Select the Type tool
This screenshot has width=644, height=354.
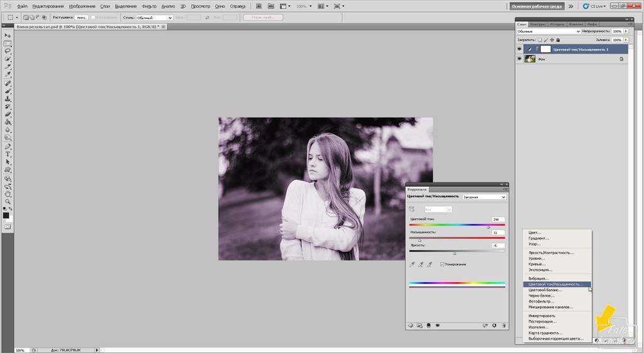tap(8, 155)
